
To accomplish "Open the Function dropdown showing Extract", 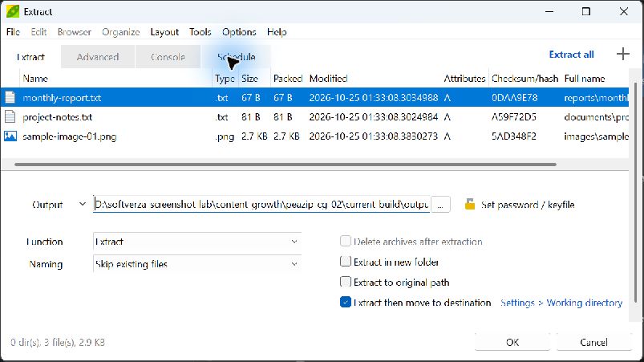I will pos(197,242).
